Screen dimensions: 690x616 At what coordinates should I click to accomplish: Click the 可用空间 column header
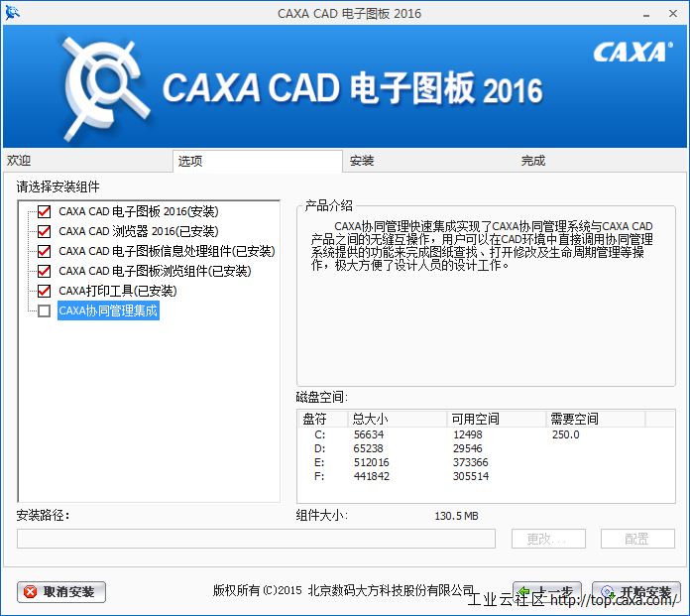[497, 419]
